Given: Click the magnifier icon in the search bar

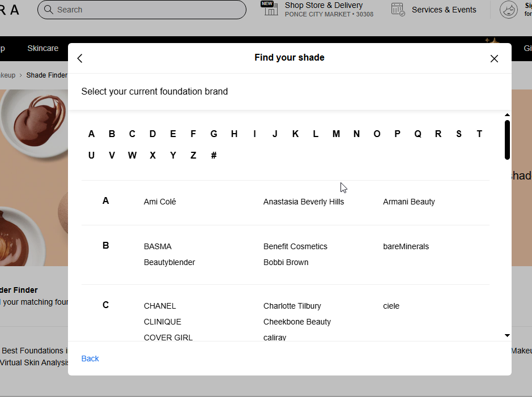Looking at the screenshot, I should (x=49, y=10).
